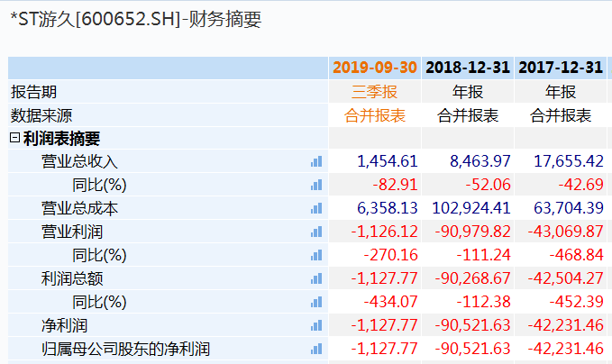Click growth value -42.69
612x364 pixels.
(x=580, y=185)
